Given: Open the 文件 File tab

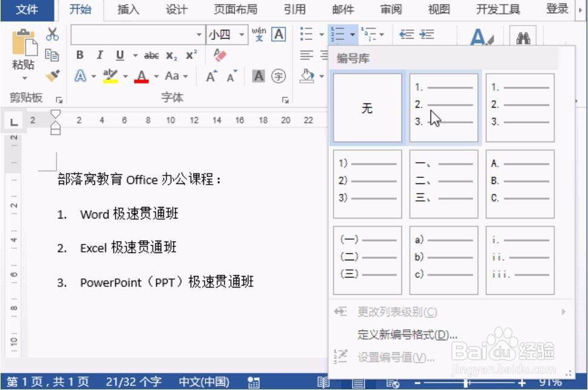Looking at the screenshot, I should (27, 9).
